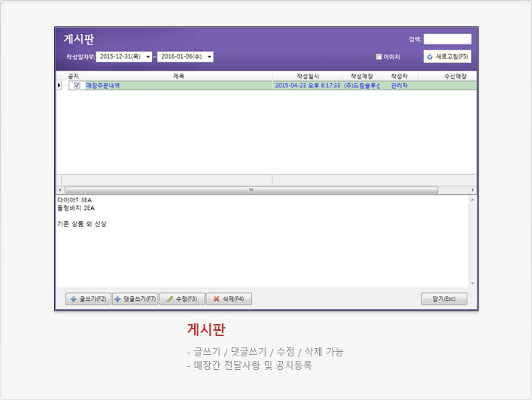The height and width of the screenshot is (400, 532).
Task: Click the 다이아T 3EA text line
Action: coord(74,200)
